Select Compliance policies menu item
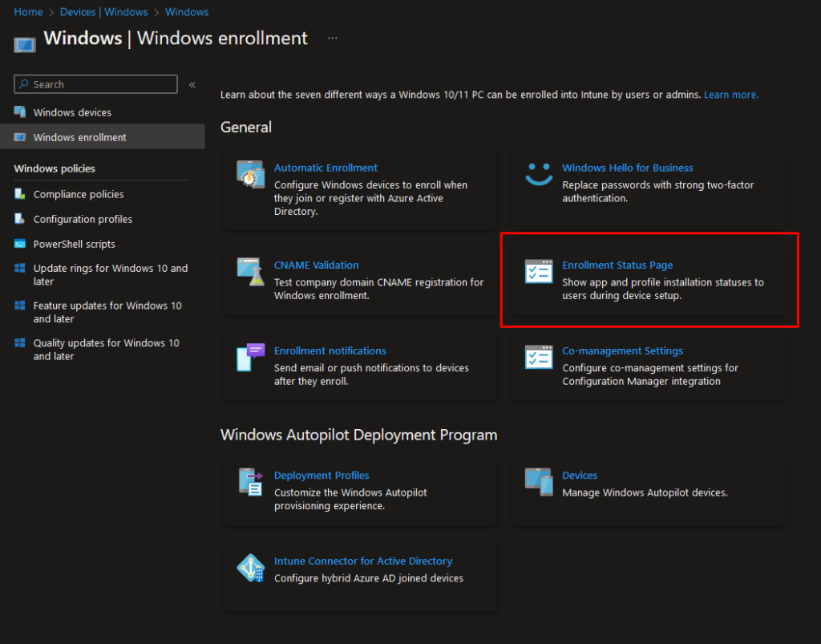 point(102,194)
